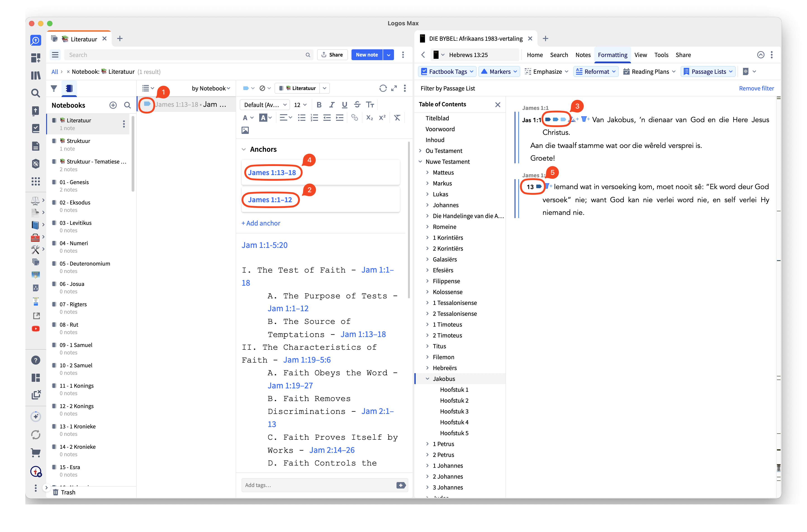Click the decrease indent icon
Screen dimensions: 807x532
[x=327, y=118]
